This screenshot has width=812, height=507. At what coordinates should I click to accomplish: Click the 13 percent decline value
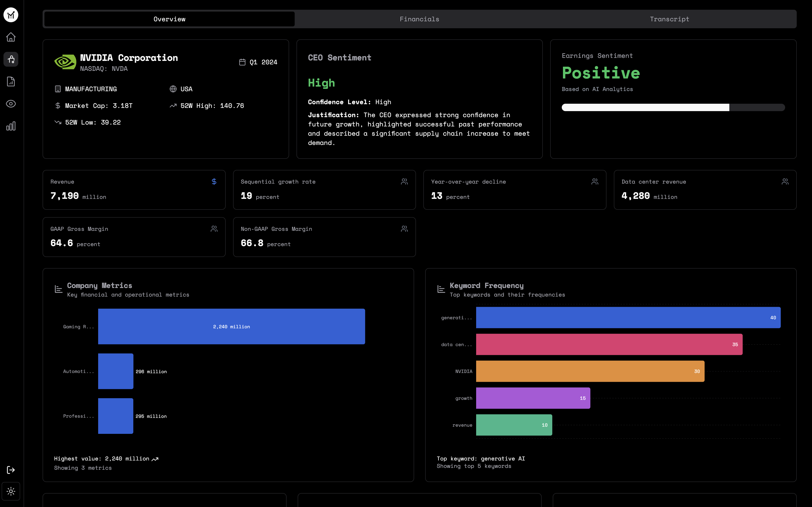[x=450, y=196]
